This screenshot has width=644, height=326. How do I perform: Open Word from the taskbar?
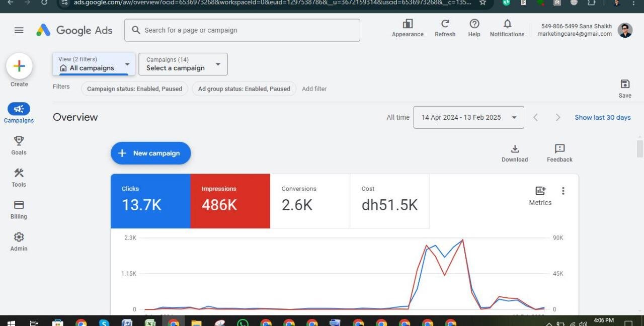coord(127,323)
